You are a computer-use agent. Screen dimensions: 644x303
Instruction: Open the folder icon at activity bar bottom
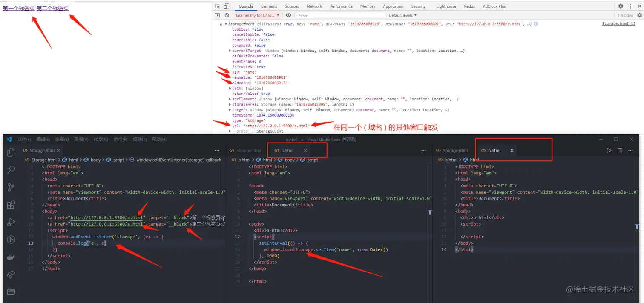(x=11, y=292)
